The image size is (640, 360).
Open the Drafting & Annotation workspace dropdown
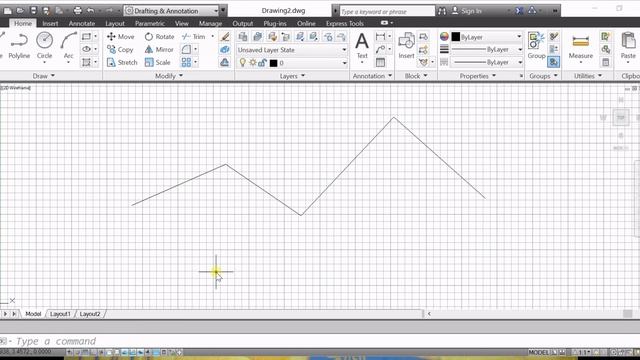point(171,11)
